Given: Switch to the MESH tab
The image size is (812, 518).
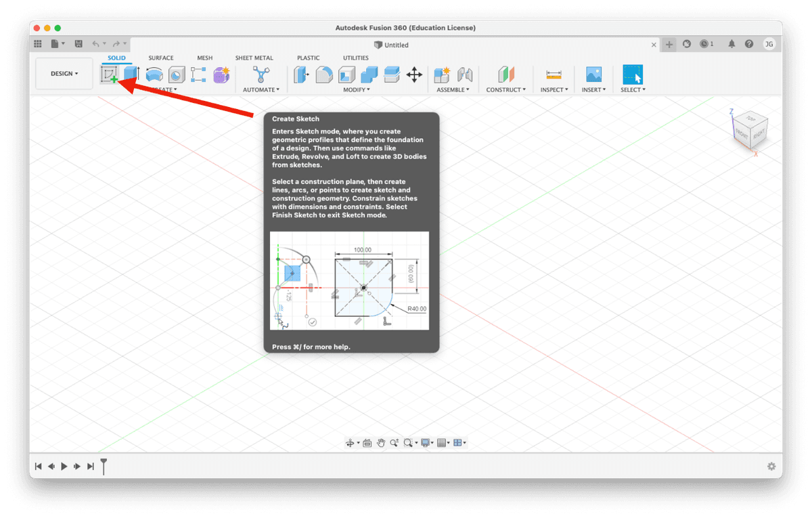Looking at the screenshot, I should (205, 58).
